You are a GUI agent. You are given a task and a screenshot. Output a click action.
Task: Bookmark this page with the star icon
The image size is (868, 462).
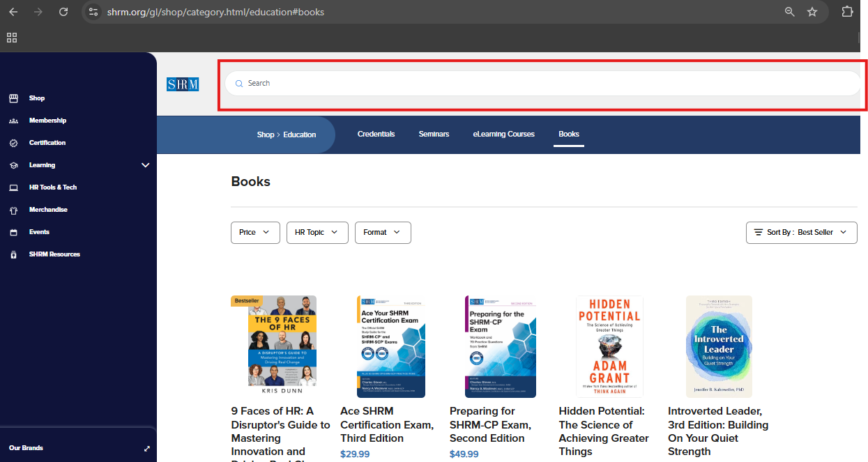coord(812,12)
